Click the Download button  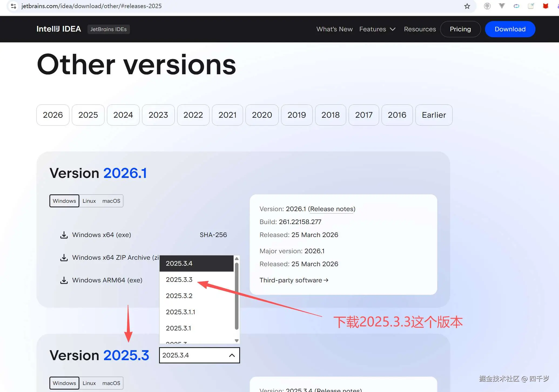point(510,29)
